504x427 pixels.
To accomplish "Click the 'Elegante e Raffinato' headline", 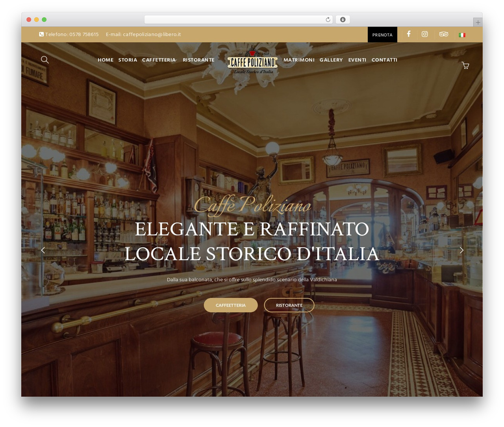I will tap(252, 229).
